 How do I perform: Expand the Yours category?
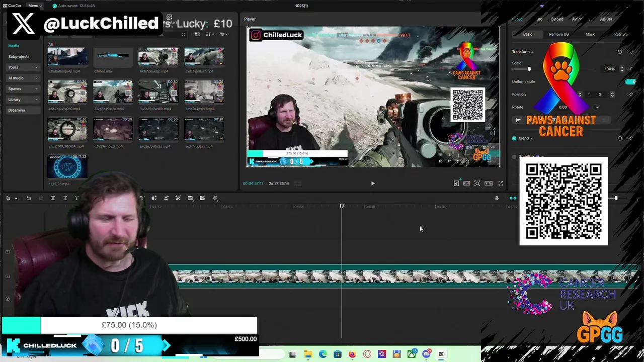coord(23,67)
